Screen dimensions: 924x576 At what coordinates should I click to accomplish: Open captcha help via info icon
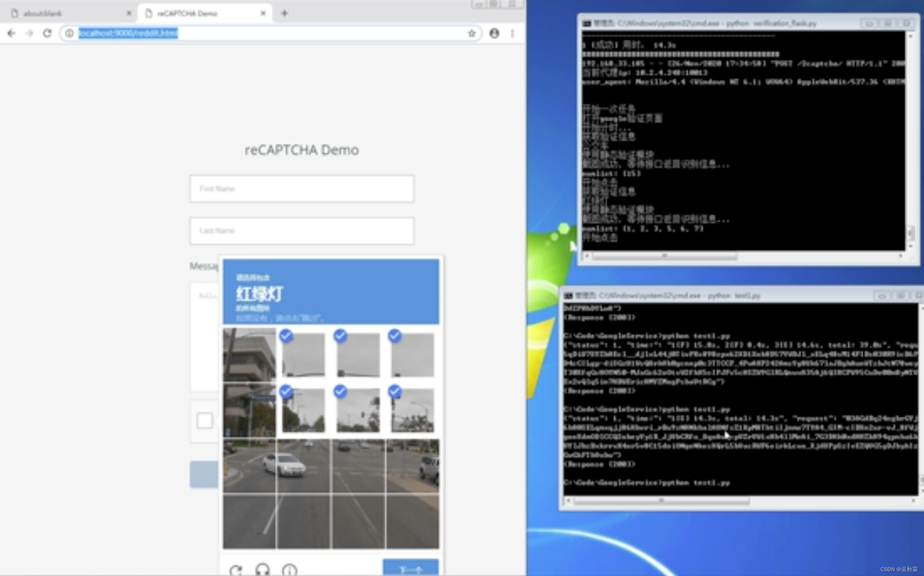pos(290,570)
